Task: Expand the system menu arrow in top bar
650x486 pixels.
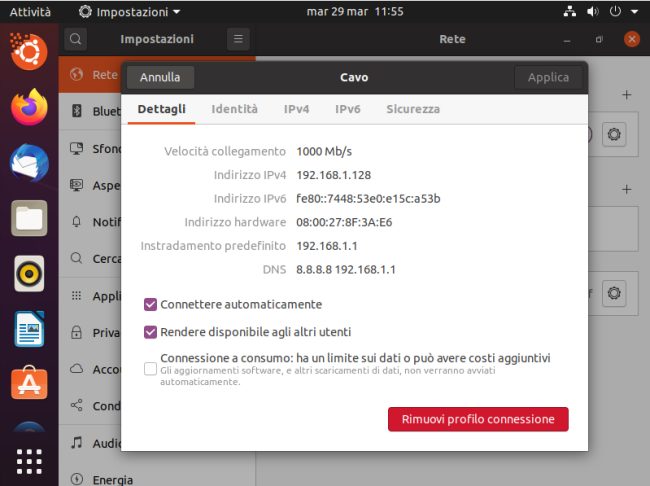Action: click(x=634, y=12)
